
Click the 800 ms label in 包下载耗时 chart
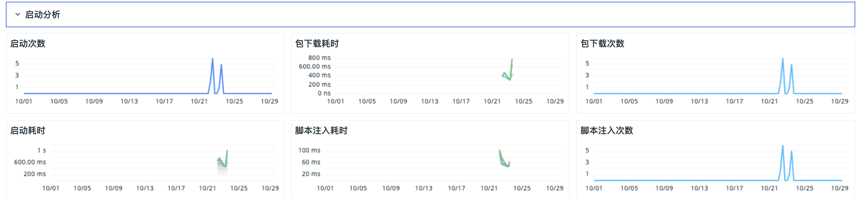[319, 58]
